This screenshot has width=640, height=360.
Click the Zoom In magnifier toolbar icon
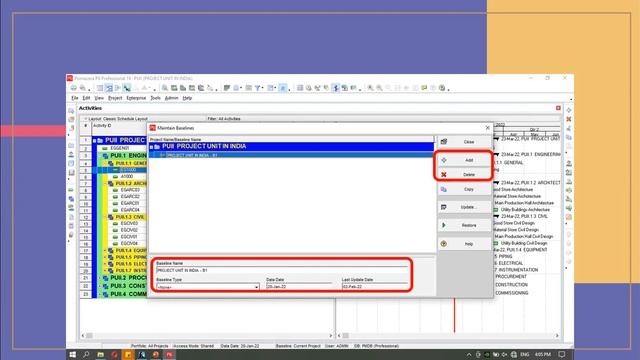370,88
